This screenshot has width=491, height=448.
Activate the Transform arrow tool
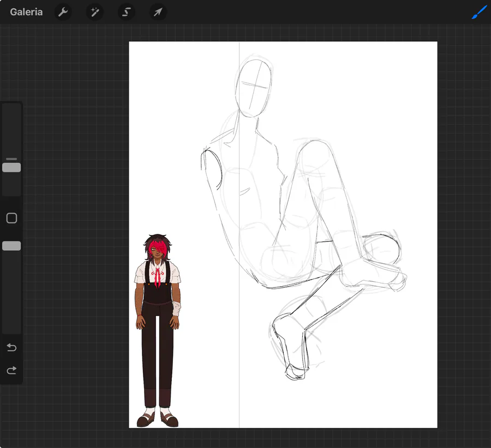click(158, 12)
